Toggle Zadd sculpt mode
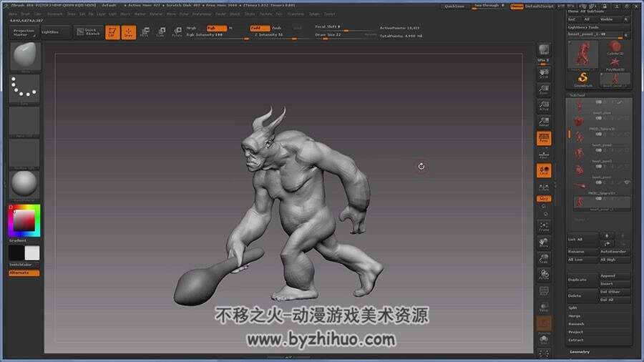Viewport: 644px width, 362px height. point(260,29)
